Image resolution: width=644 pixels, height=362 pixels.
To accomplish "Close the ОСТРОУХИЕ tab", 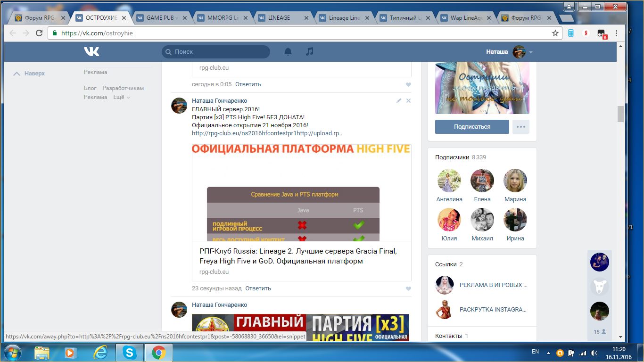I will click(x=124, y=18).
